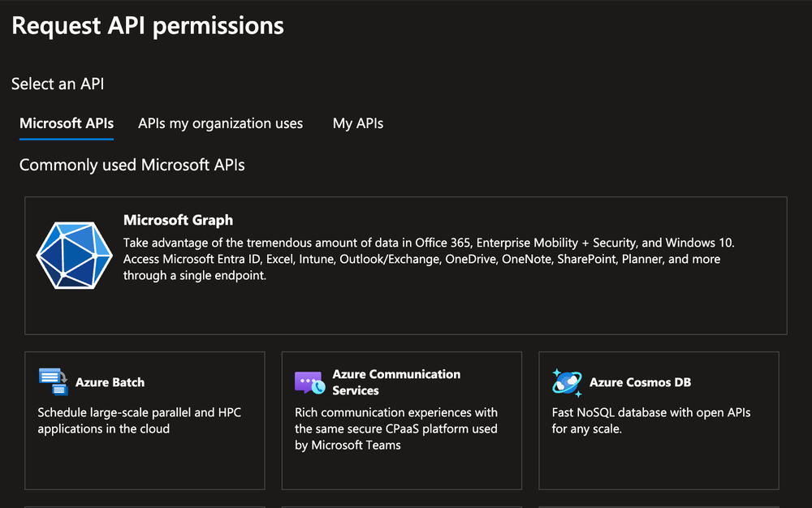The image size is (812, 508).
Task: Switch to the APIs my organization uses tab
Action: click(x=220, y=123)
